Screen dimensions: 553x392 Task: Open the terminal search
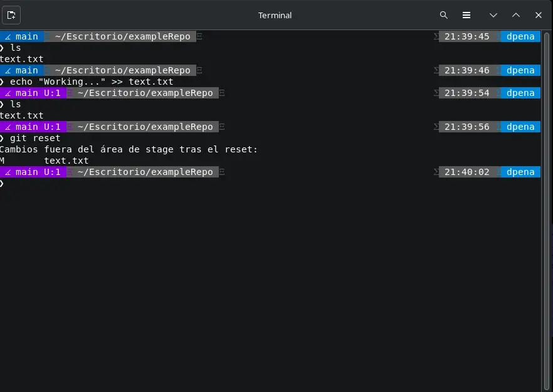(443, 14)
